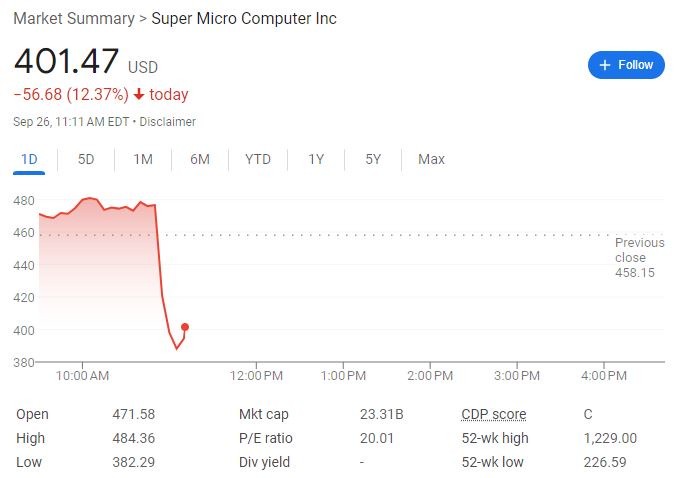Image resolution: width=696 pixels, height=478 pixels.
Task: Switch to the 5D chart tab
Action: [x=86, y=159]
